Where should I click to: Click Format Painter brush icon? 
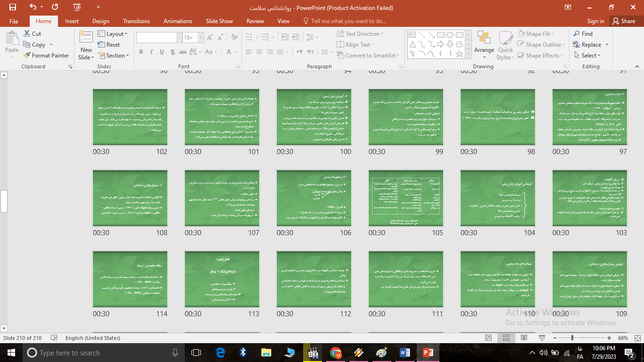[x=27, y=56]
